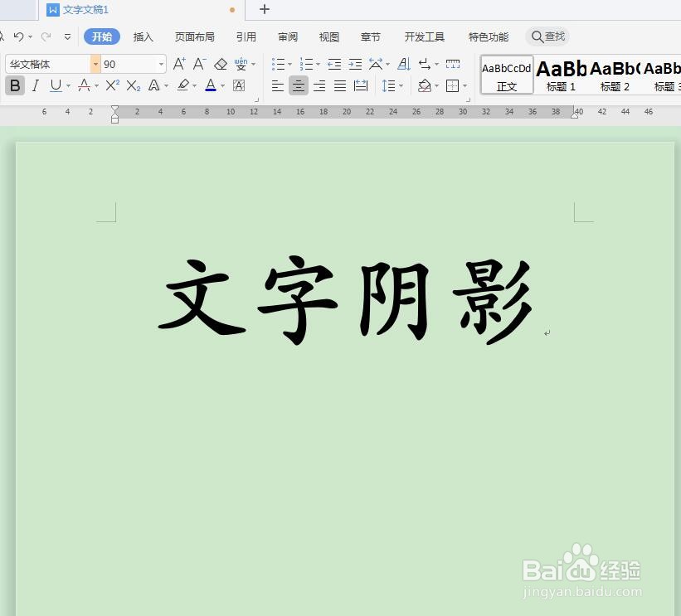Apply the 标题 2 style
Screen dimensions: 681x616
click(615, 75)
